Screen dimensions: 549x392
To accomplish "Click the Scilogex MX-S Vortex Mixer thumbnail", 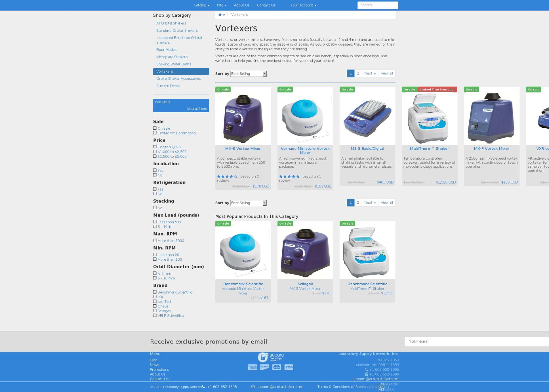I will [x=305, y=250].
